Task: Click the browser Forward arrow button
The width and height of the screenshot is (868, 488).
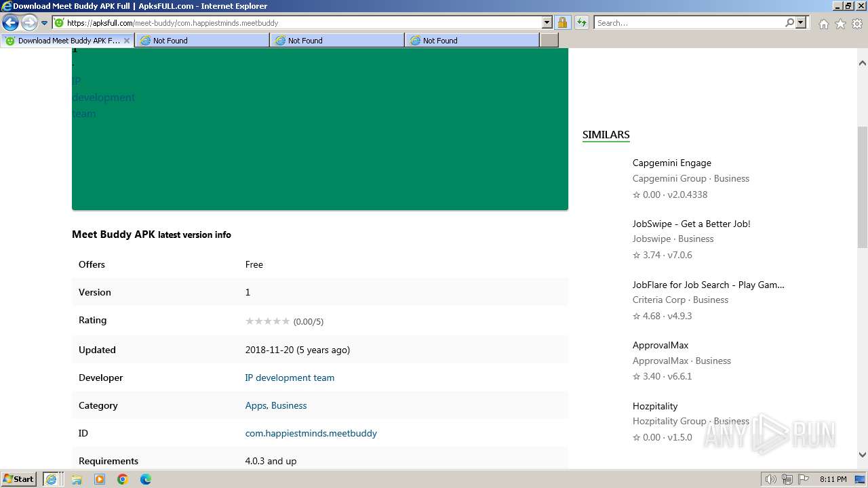Action: [29, 23]
